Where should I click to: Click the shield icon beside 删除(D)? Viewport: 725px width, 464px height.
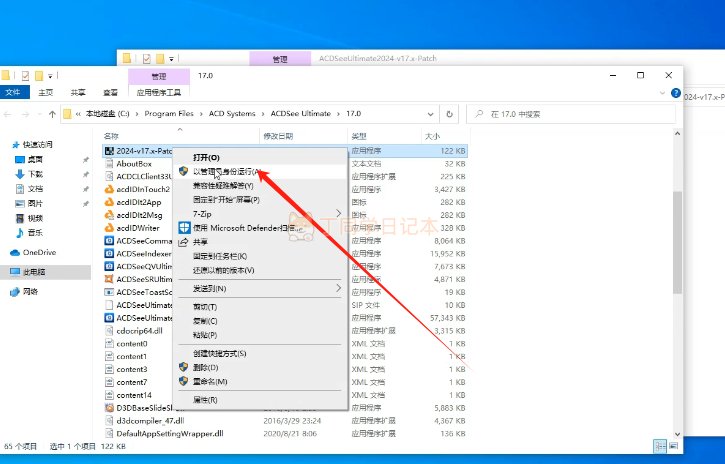click(x=184, y=367)
